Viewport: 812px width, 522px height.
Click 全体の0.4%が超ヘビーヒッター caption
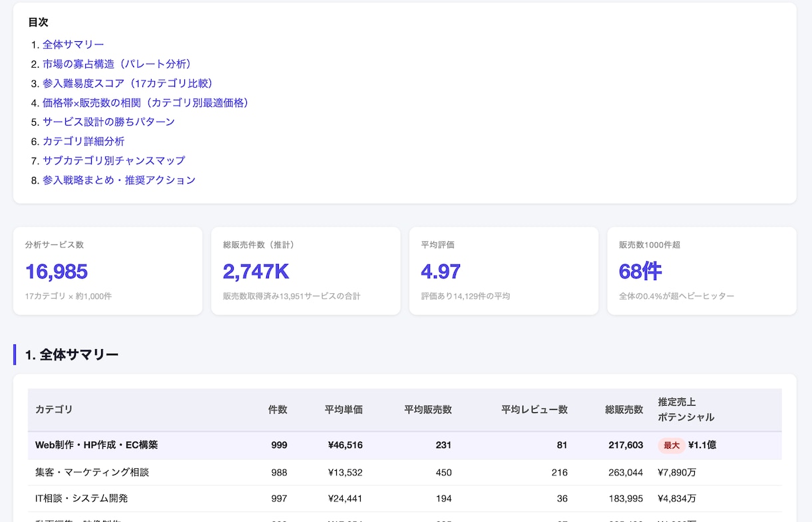pos(677,296)
